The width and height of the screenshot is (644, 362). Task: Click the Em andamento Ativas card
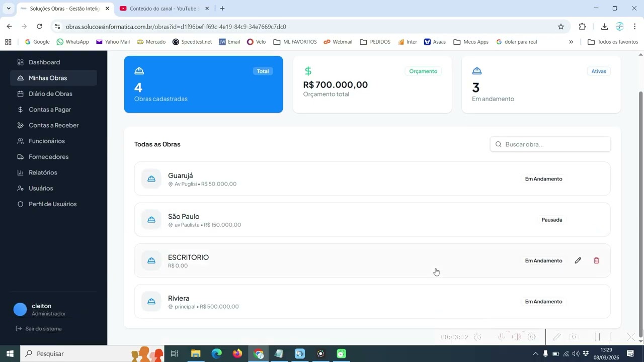(541, 84)
